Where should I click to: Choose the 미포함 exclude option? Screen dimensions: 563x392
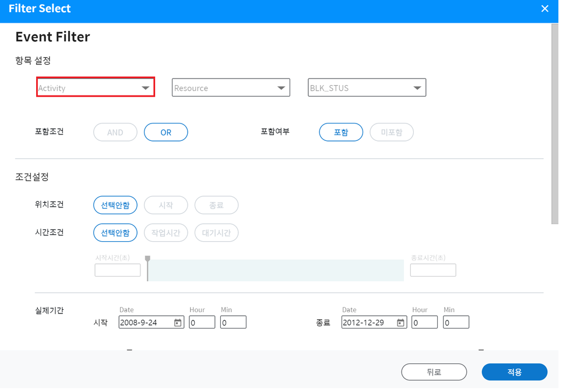392,132
